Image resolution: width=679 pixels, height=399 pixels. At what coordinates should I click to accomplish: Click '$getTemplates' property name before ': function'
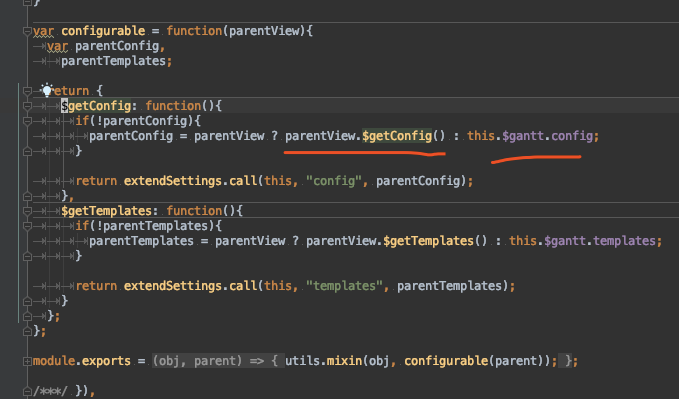tap(107, 211)
